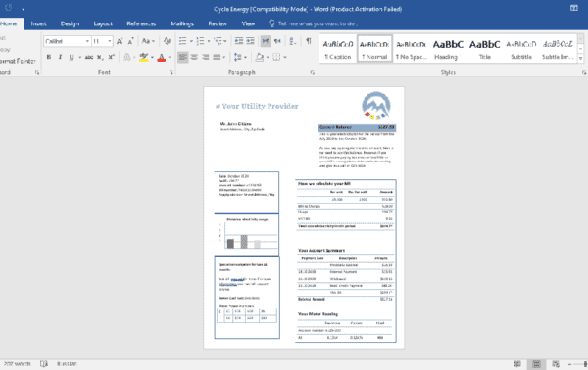This screenshot has height=370, width=588.
Task: Toggle Bold formatting
Action: pos(49,57)
